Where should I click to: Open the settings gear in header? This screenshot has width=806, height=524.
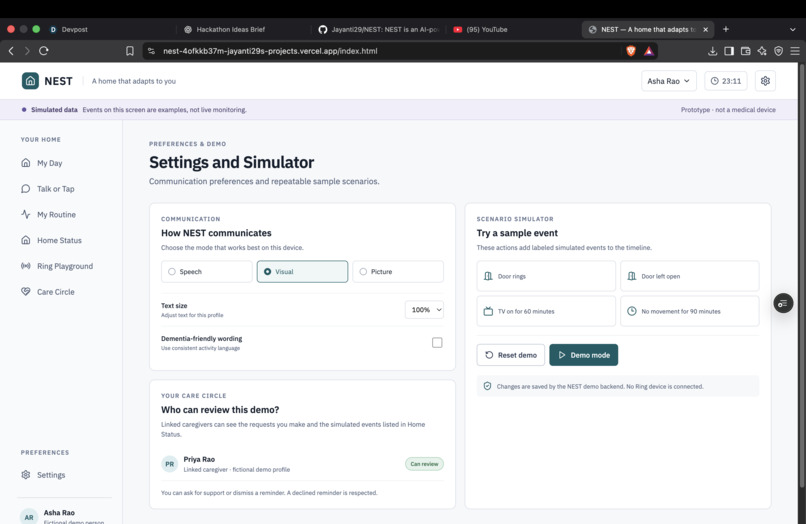(x=765, y=81)
